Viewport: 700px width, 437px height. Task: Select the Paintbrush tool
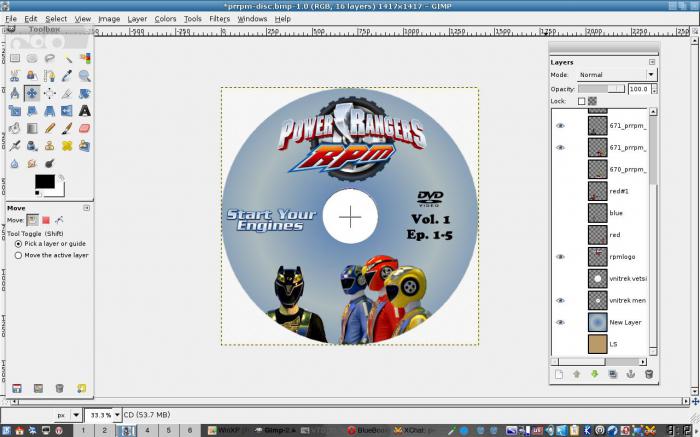pyautogui.click(x=67, y=129)
